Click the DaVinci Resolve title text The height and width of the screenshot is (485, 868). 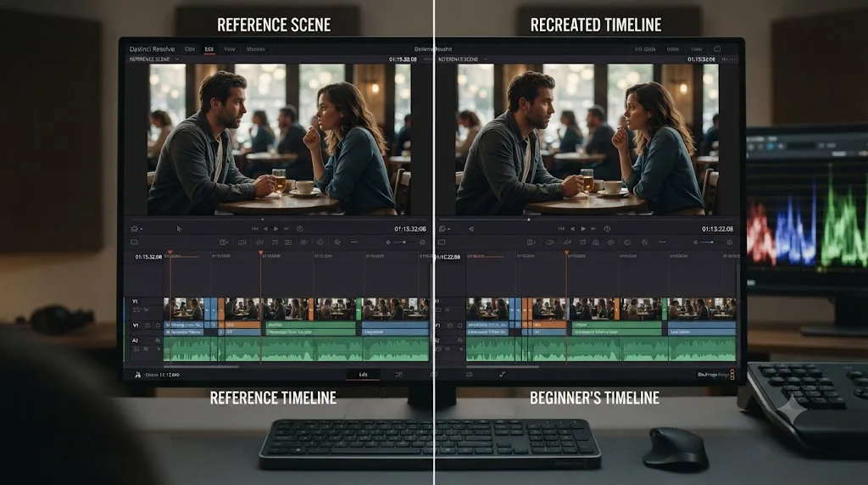152,49
